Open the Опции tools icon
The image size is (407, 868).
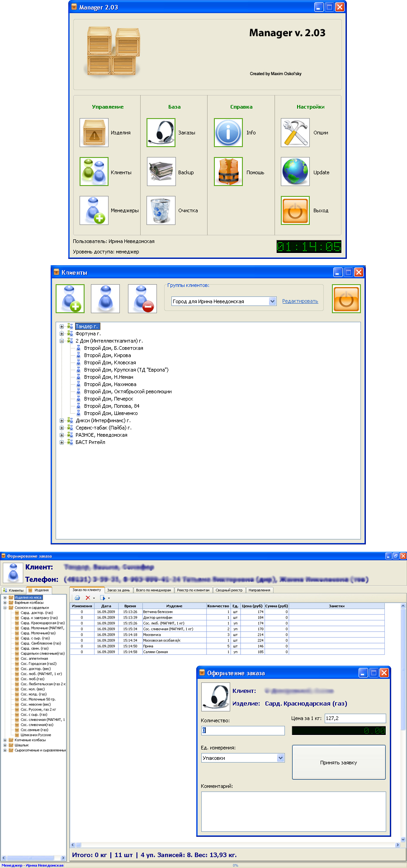pos(295,133)
